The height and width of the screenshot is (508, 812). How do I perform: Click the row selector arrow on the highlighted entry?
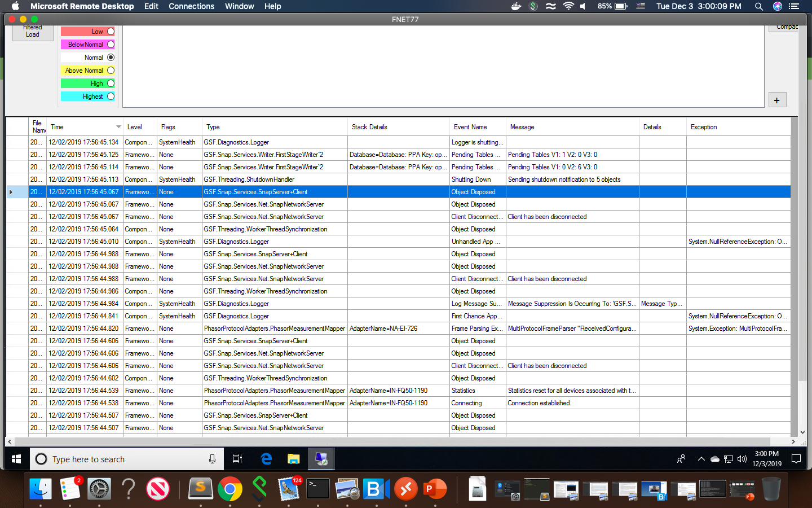tap(10, 191)
